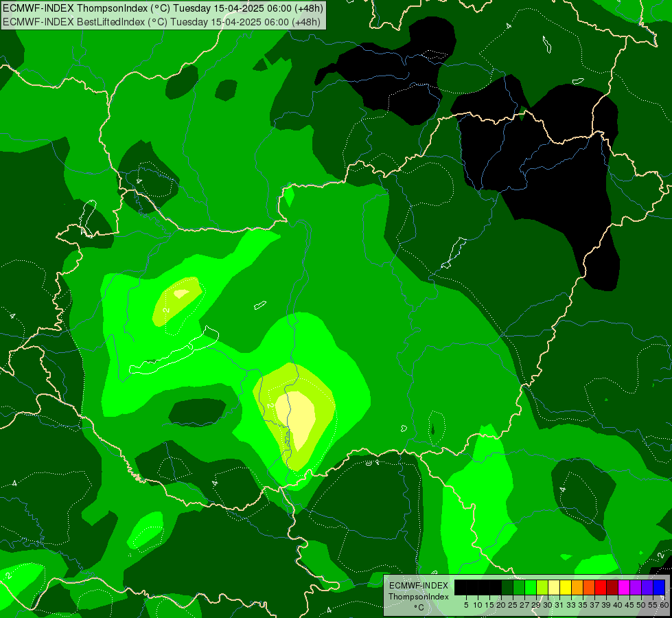Click the ThompsonIndex label in the legend
The width and height of the screenshot is (672, 618).
pyautogui.click(x=419, y=597)
